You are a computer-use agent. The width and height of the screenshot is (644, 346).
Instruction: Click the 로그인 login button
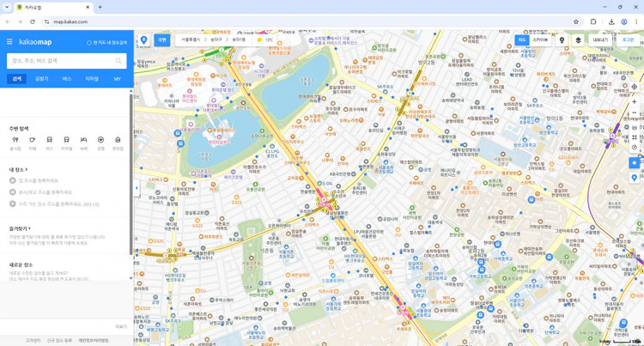629,40
